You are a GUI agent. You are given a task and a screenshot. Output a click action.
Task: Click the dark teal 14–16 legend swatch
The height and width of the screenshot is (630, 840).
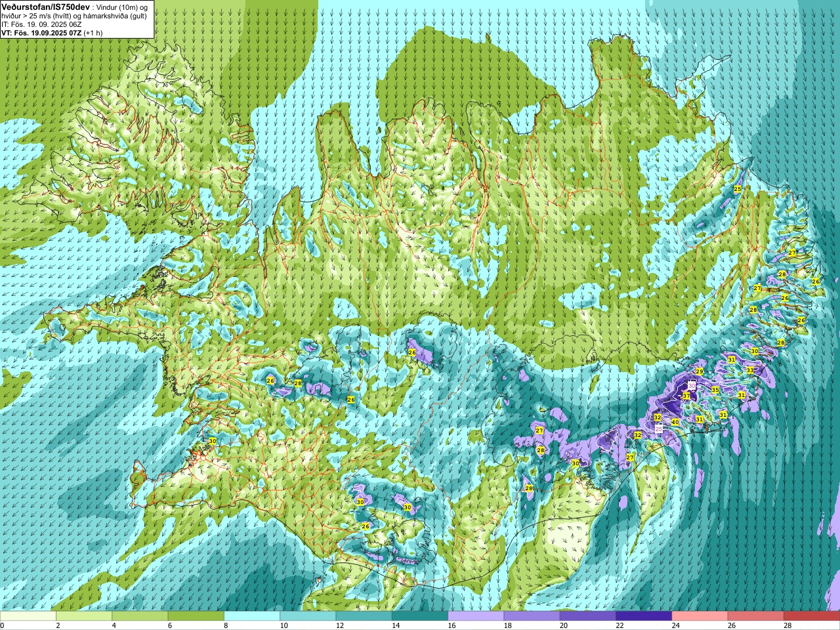(x=420, y=616)
